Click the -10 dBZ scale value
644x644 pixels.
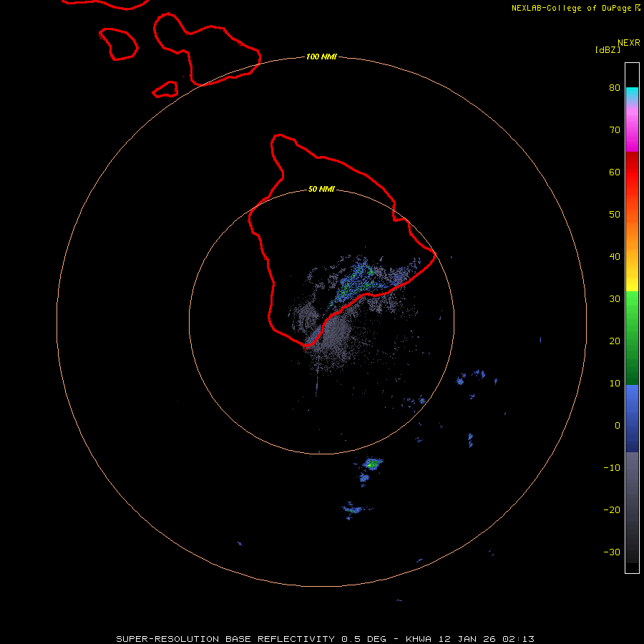(612, 468)
